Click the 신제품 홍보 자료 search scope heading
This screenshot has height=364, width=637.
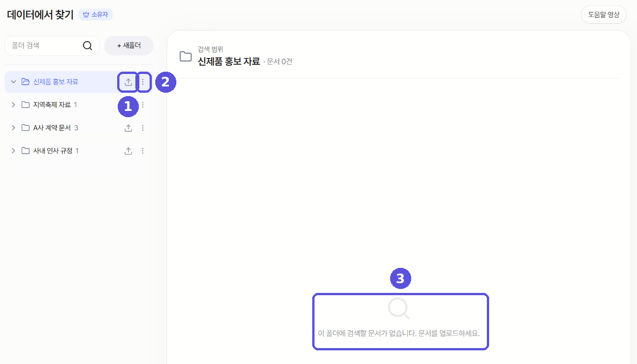229,61
